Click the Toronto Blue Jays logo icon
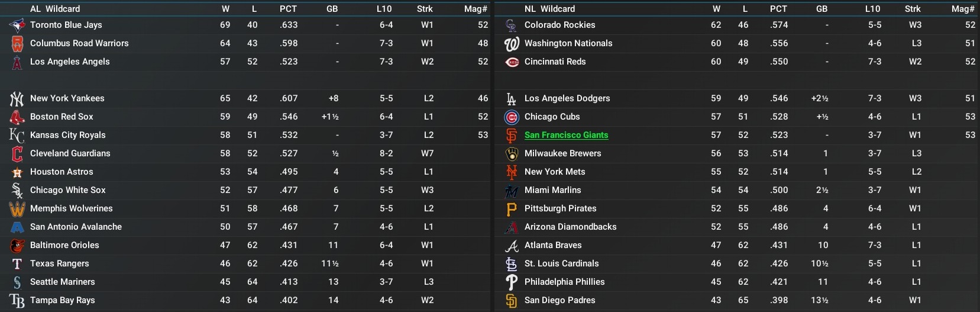The height and width of the screenshot is (312, 980). (17, 25)
